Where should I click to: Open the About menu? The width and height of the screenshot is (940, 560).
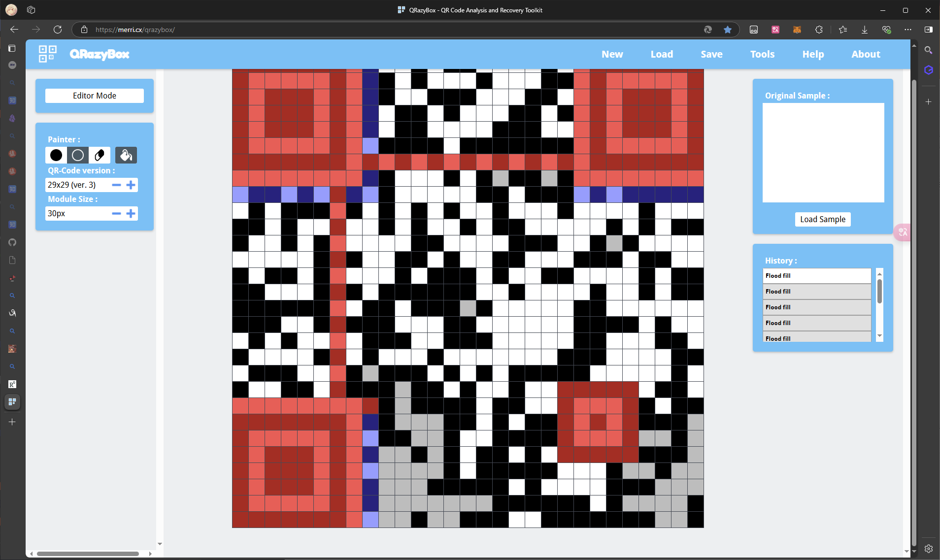point(866,54)
